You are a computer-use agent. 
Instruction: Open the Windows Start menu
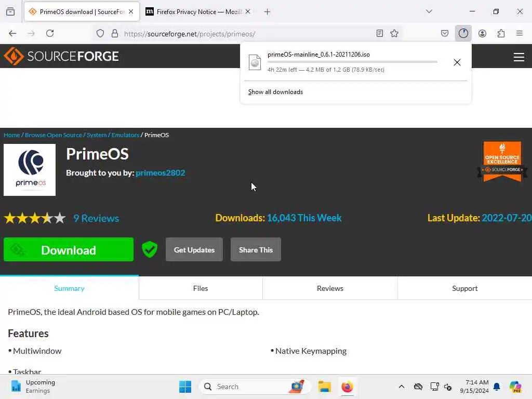click(x=185, y=387)
